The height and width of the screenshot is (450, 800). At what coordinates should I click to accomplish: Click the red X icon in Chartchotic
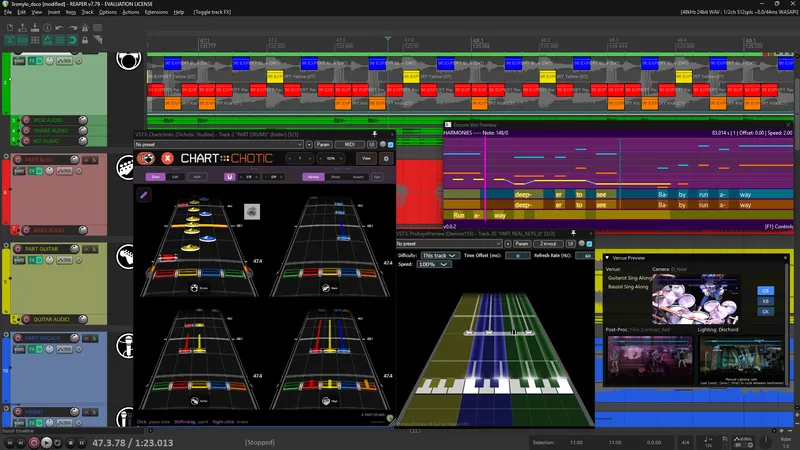167,159
